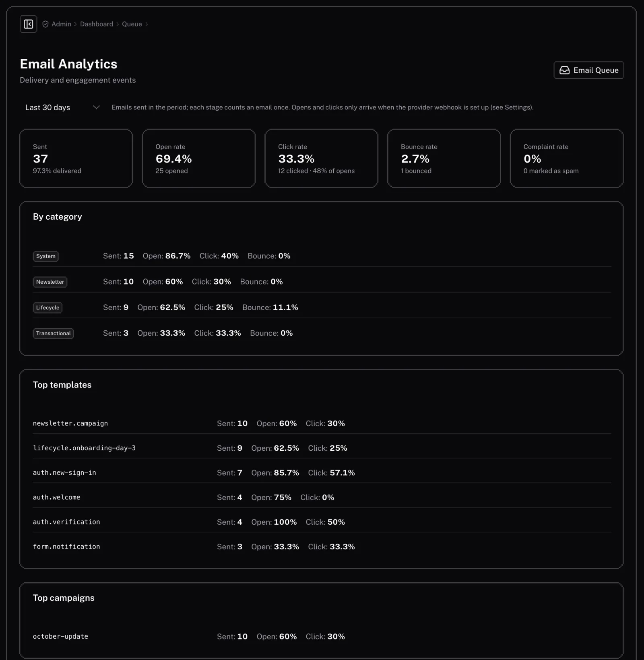Click 97.3% delivered text

[57, 171]
